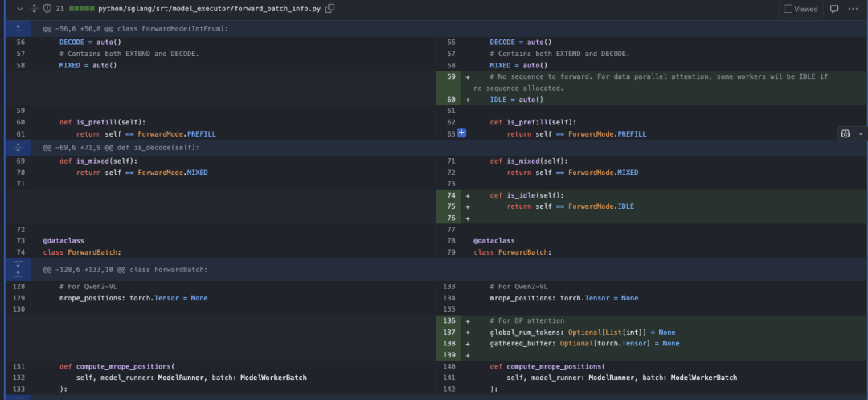
Task: Expand hidden lines before is_decode hunk
Action: point(18,147)
